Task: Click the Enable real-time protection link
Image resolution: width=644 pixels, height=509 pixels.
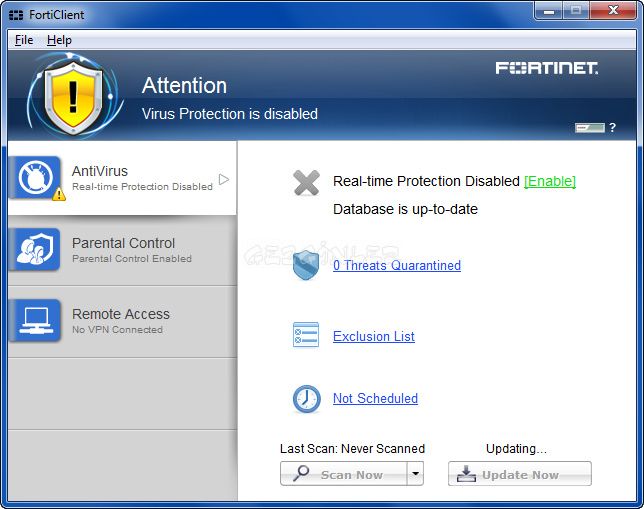Action: (550, 181)
